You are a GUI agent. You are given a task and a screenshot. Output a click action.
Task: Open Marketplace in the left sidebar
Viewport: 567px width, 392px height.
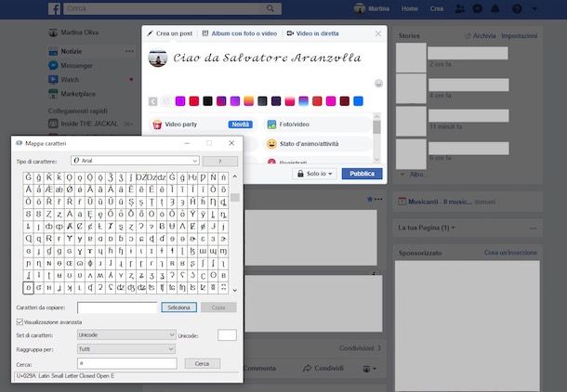tap(72, 94)
